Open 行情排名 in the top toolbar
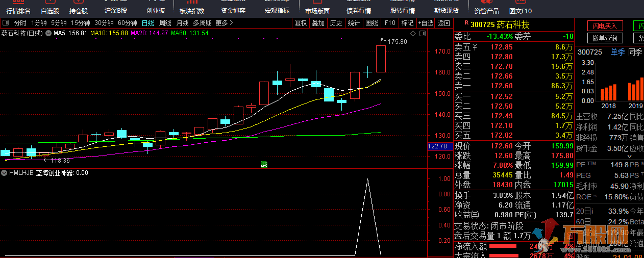This screenshot has width=644, height=258. click(x=18, y=11)
